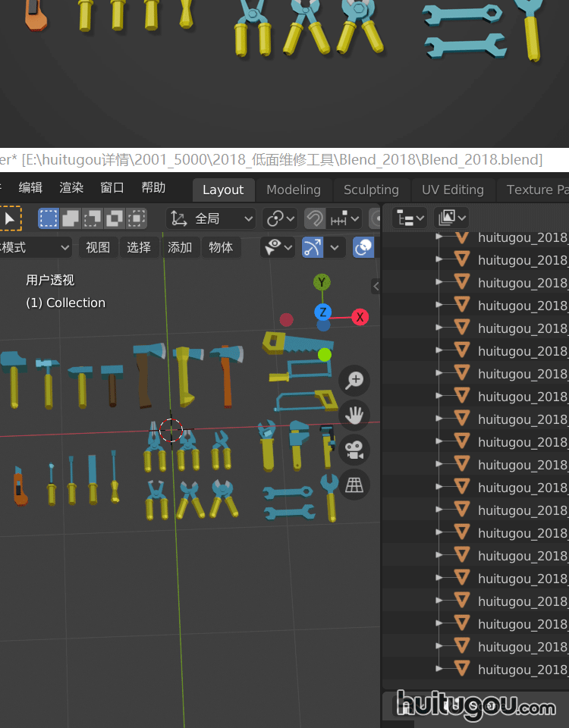Viewport: 569px width, 728px height.
Task: Open the 渲染 menu
Action: coord(71,188)
